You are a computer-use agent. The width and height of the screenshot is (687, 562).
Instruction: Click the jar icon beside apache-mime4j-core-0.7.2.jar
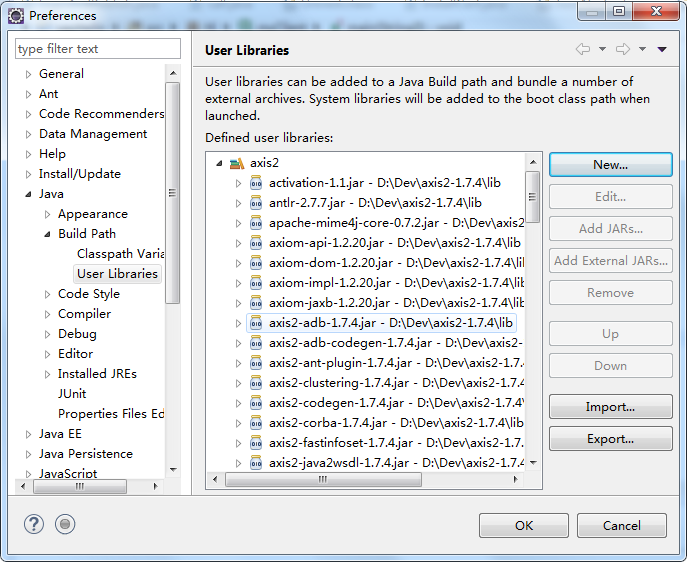(256, 223)
